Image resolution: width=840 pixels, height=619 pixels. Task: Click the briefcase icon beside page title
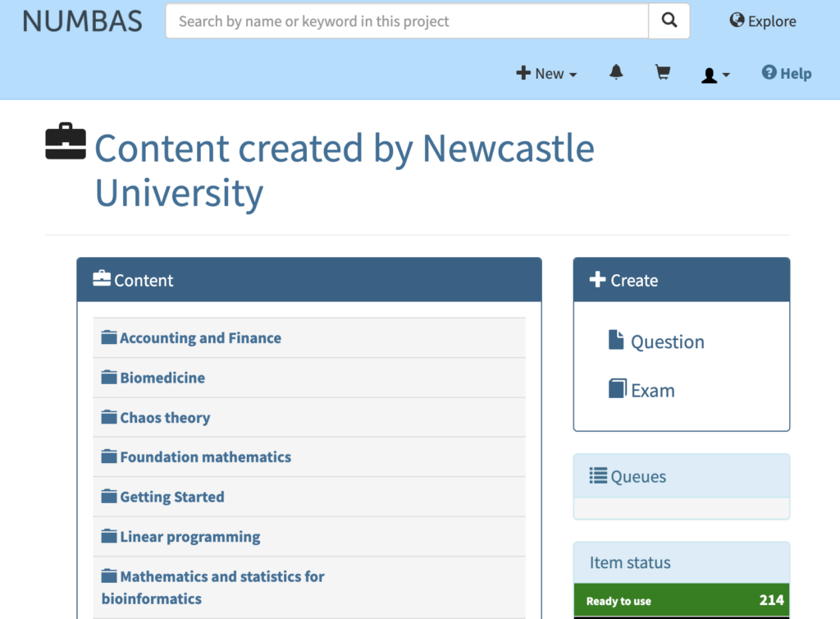click(66, 141)
